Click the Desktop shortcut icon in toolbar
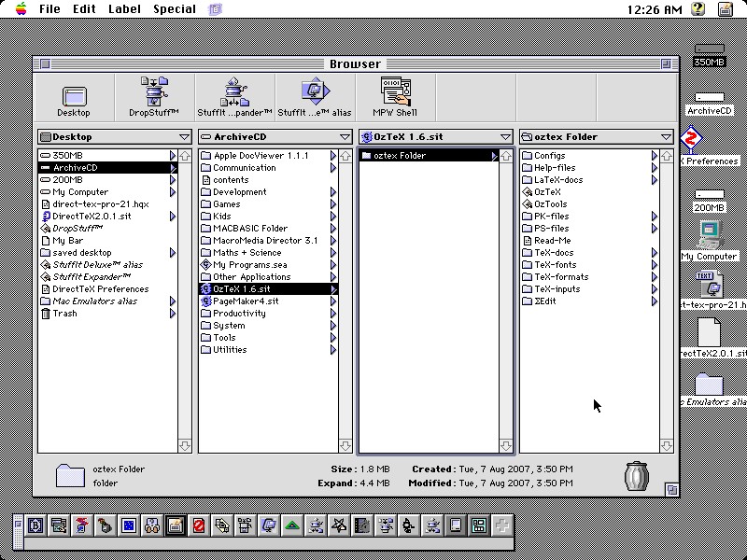The height and width of the screenshot is (560, 747). (x=74, y=96)
